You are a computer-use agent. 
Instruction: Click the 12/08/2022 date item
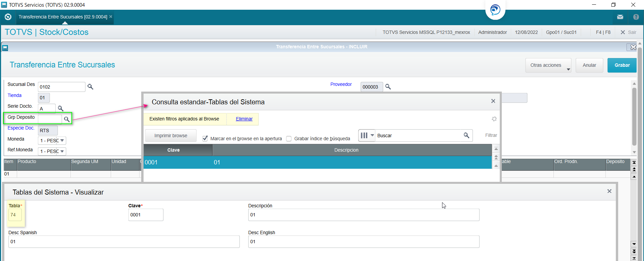[526, 32]
